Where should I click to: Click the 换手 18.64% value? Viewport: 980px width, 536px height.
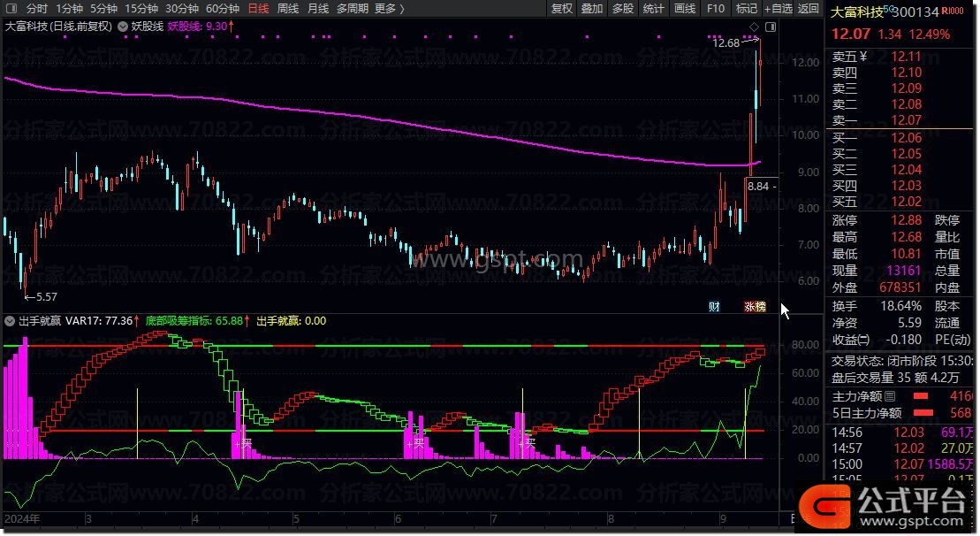pos(900,306)
